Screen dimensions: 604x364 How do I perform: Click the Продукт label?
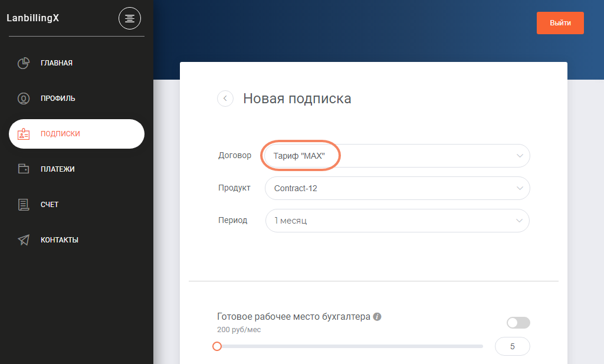pyautogui.click(x=234, y=188)
